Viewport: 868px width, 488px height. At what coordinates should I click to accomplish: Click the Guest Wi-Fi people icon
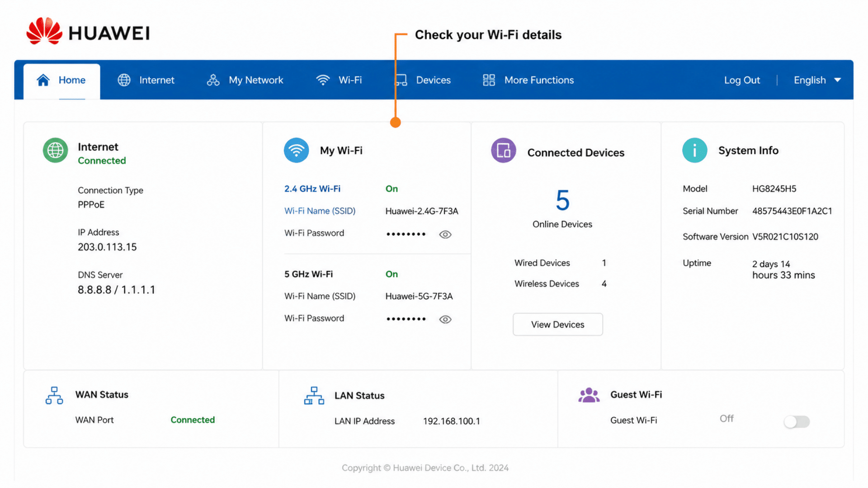pos(589,395)
